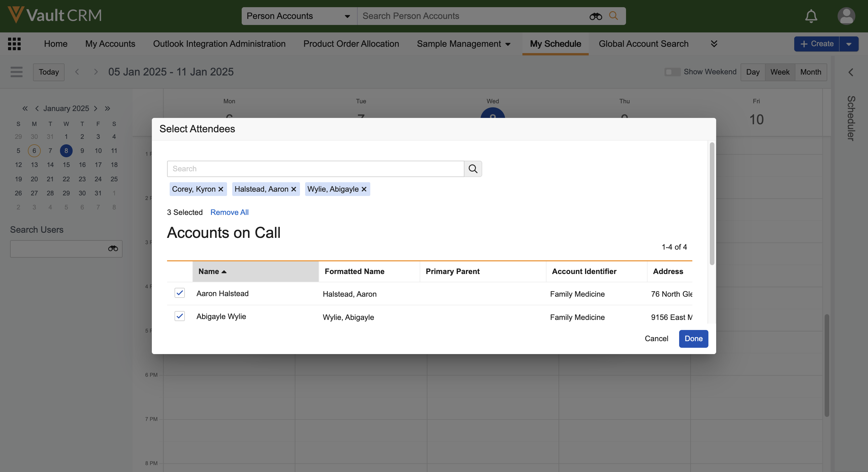Open the user profile avatar
This screenshot has width=868, height=472.
tap(846, 16)
